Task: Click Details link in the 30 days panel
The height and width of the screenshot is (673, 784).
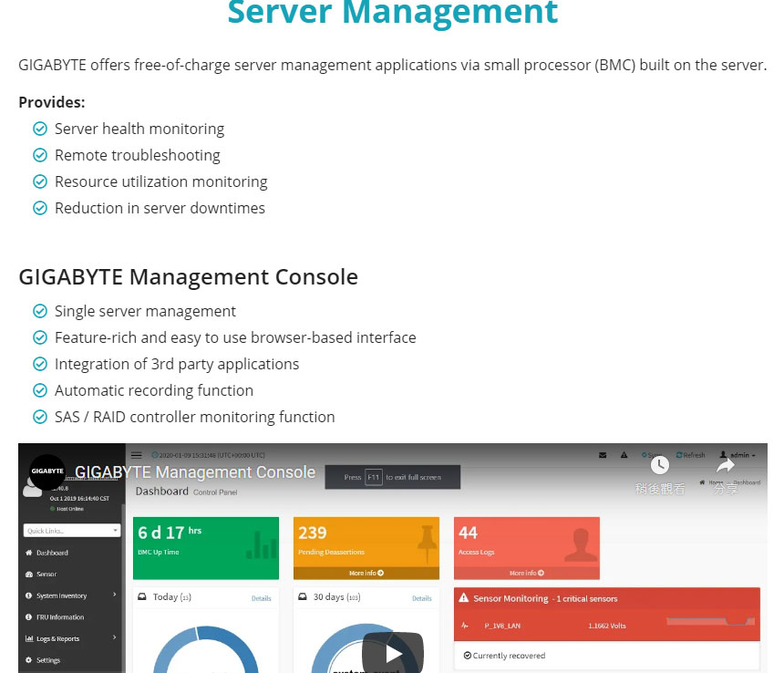Action: click(x=421, y=598)
